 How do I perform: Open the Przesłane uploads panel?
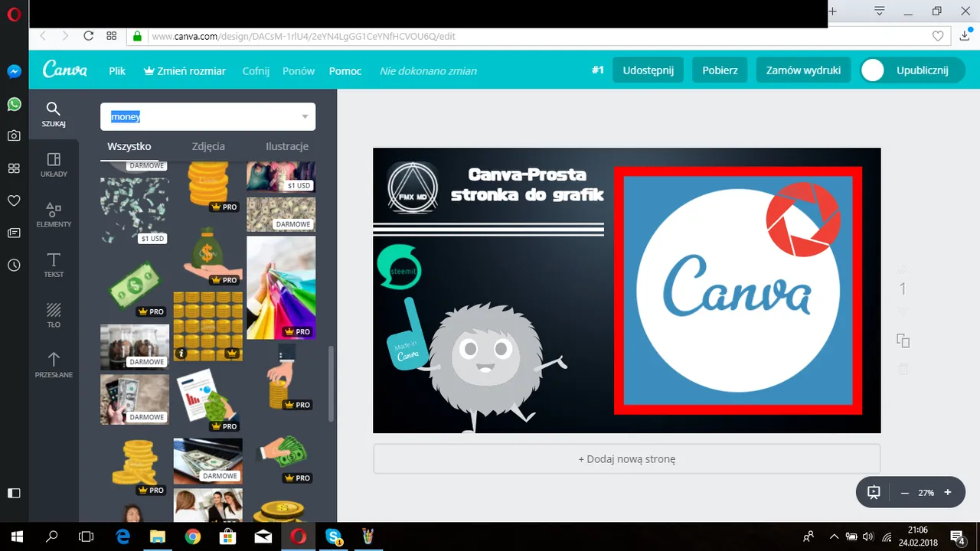(x=54, y=365)
